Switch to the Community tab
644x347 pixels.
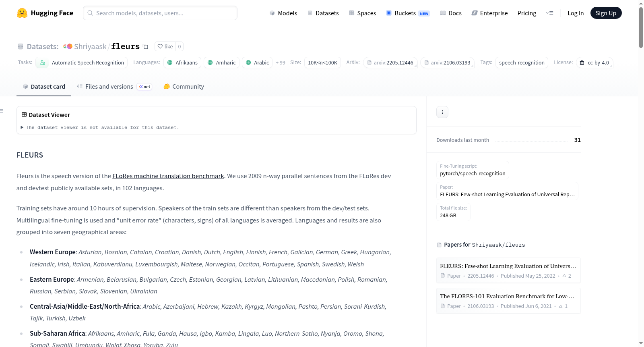click(x=184, y=87)
